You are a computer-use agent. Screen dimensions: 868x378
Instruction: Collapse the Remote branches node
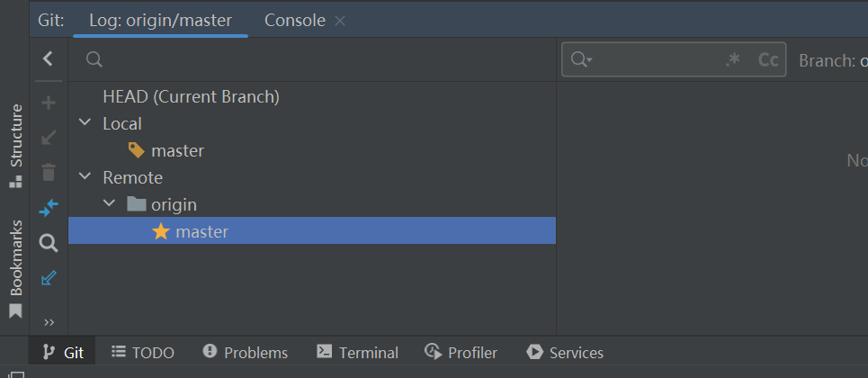pos(85,177)
